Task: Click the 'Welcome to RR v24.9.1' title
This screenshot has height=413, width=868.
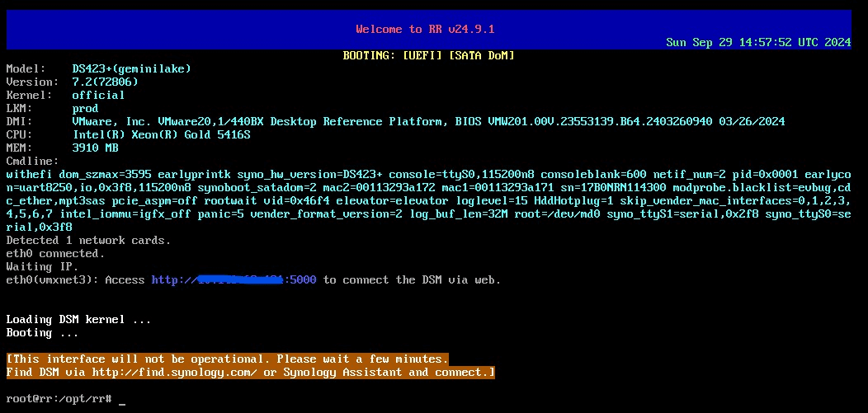Action: pos(425,29)
